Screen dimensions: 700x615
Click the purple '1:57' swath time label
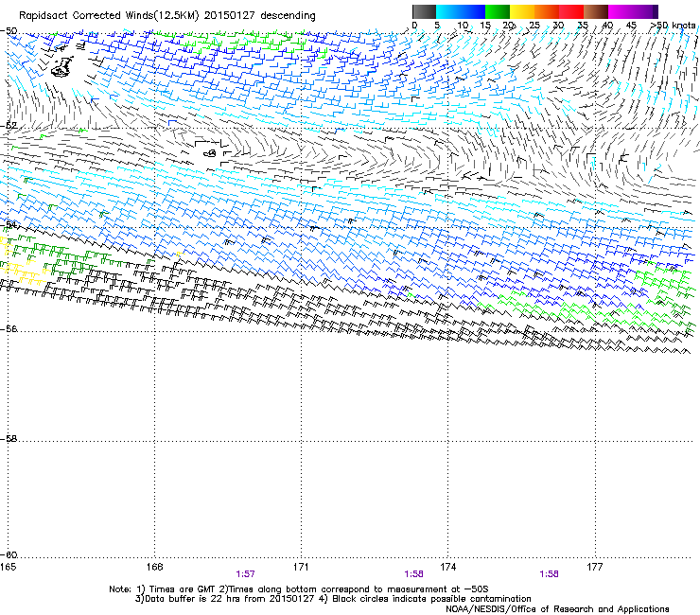pos(245,574)
